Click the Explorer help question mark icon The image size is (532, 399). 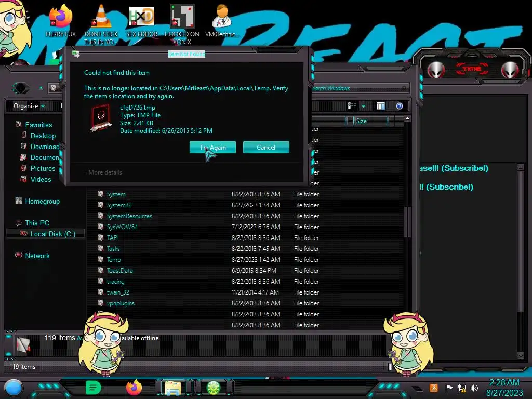pos(400,106)
